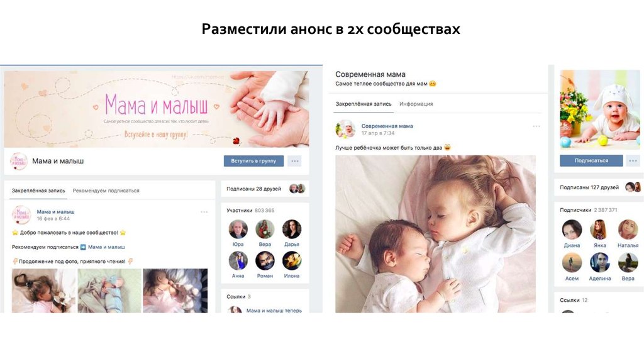This screenshot has width=644, height=361.
Task: Select the Закреплённая запись tab in Современная мама
Action: [x=364, y=104]
